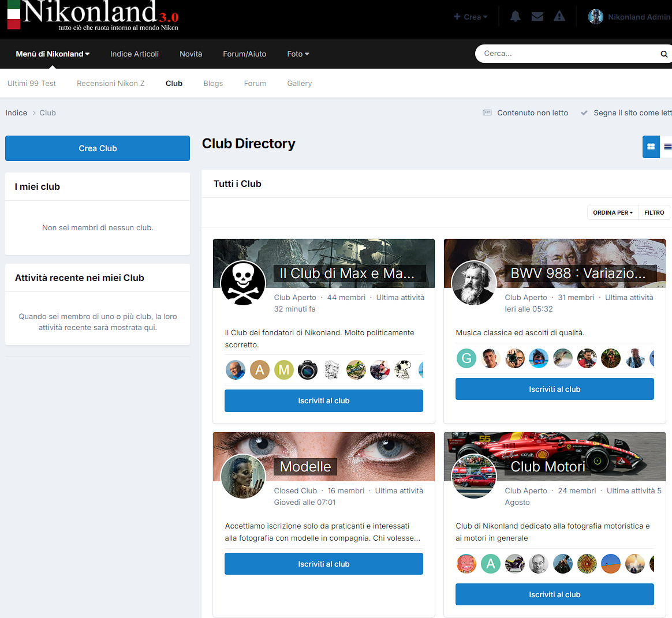Expand Menù di Nikonland dropdown
672x618 pixels.
pyautogui.click(x=53, y=54)
